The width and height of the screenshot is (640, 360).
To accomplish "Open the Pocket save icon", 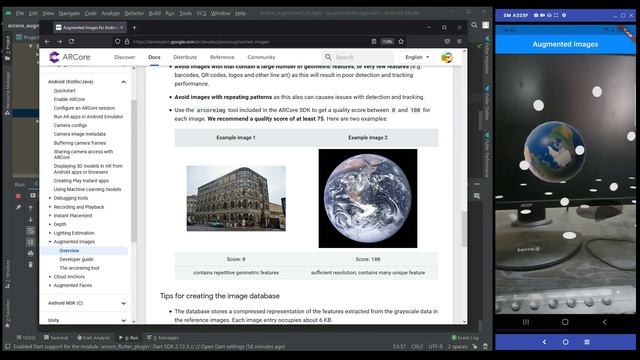I will (447, 42).
